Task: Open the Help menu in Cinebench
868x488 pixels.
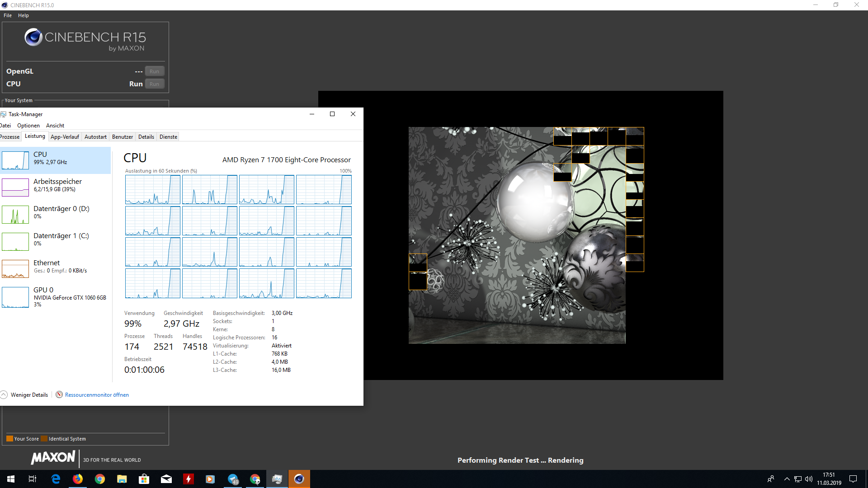Action: point(24,15)
